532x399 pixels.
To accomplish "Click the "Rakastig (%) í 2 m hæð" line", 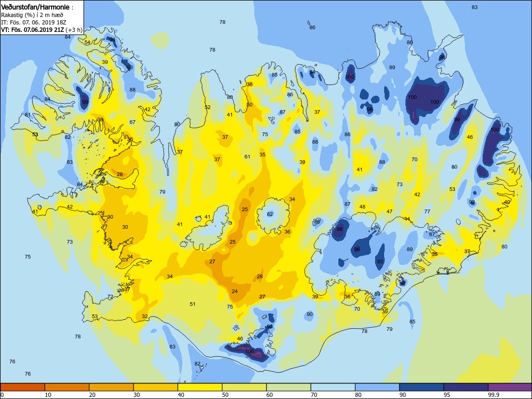I will (32, 15).
